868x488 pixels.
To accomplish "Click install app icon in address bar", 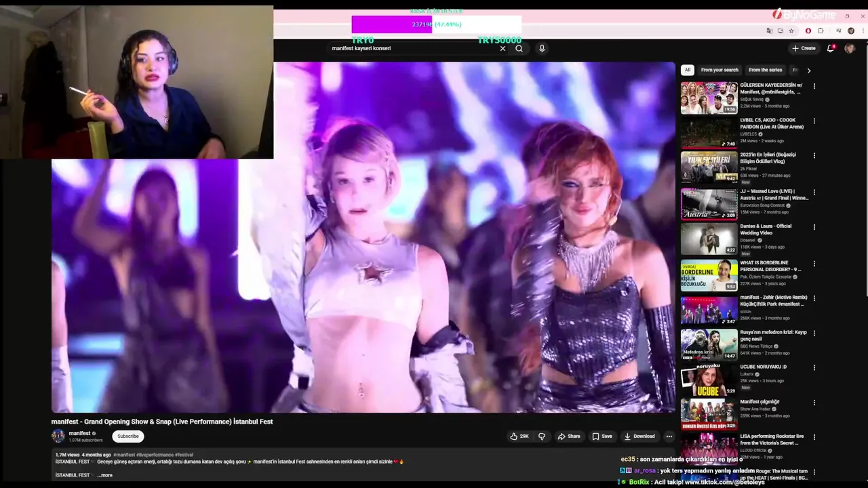I will [780, 30].
